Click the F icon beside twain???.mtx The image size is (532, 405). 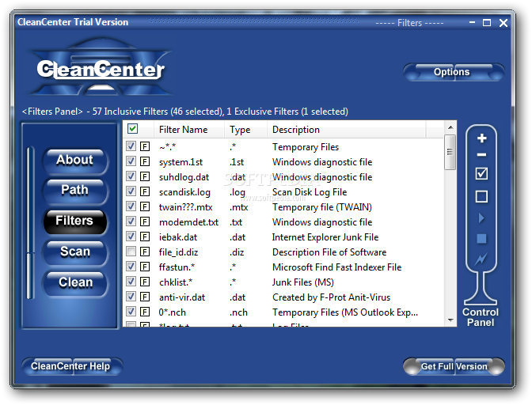coord(145,206)
